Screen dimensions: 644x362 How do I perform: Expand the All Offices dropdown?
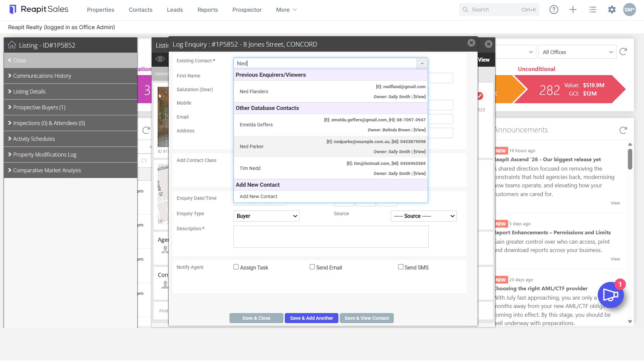tap(577, 52)
